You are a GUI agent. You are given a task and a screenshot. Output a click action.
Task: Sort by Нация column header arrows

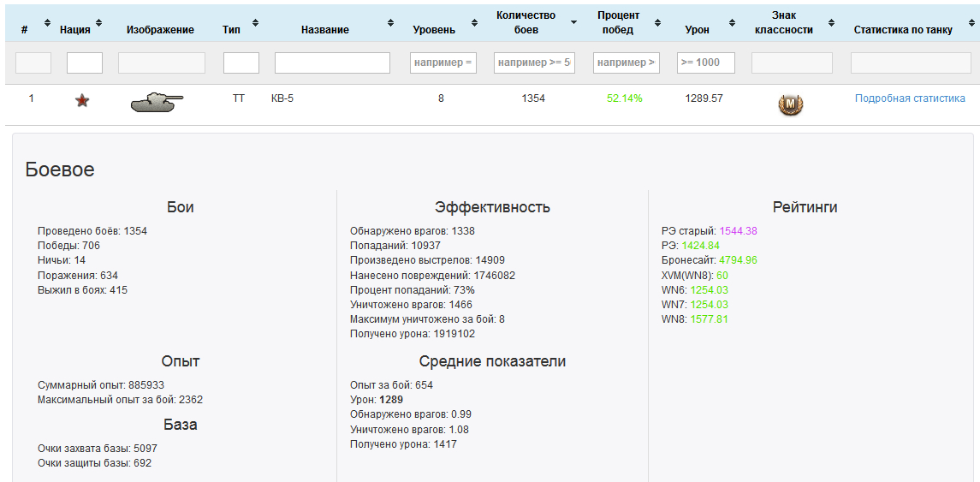(x=99, y=22)
